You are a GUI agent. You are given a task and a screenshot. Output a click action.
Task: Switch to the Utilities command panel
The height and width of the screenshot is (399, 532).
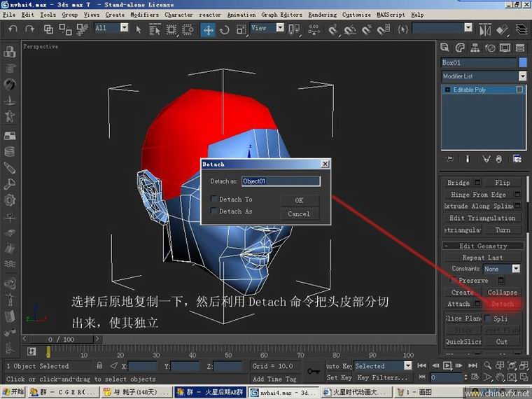tap(520, 48)
